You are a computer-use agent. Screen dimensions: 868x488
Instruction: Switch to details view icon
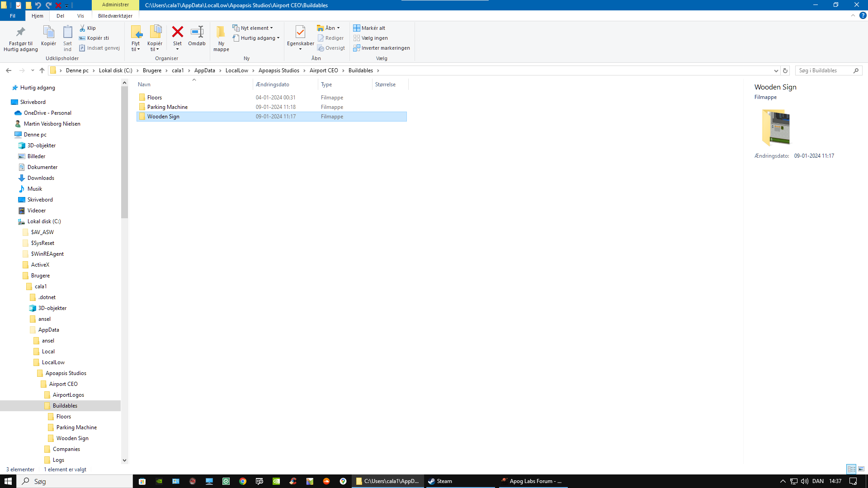point(851,469)
